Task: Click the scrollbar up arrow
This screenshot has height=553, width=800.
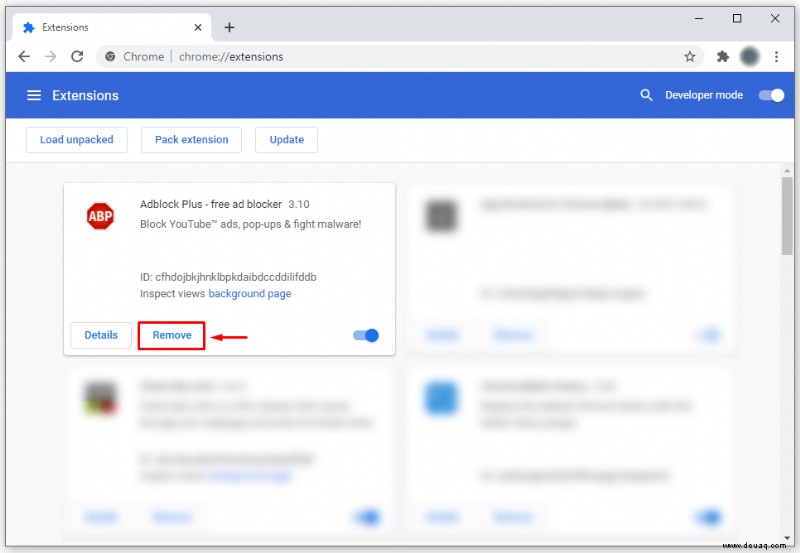Action: click(x=787, y=170)
